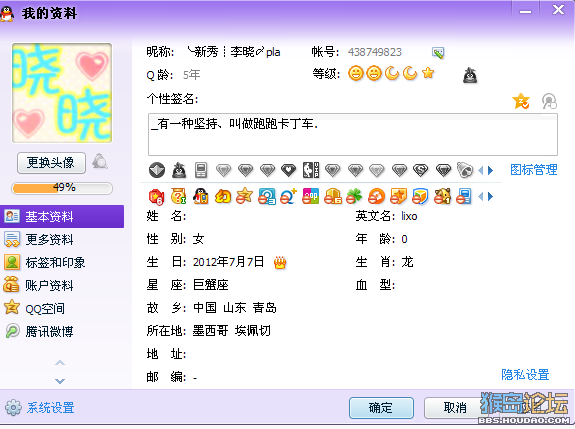
Task: Click the account number 438749823
Action: pyautogui.click(x=374, y=52)
